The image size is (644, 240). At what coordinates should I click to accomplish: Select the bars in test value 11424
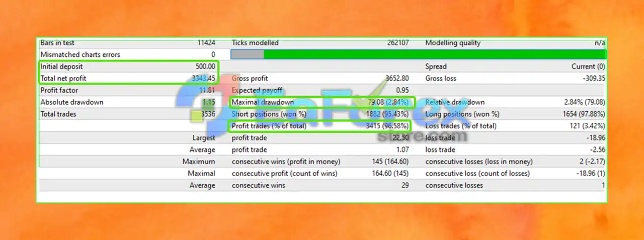pos(206,43)
